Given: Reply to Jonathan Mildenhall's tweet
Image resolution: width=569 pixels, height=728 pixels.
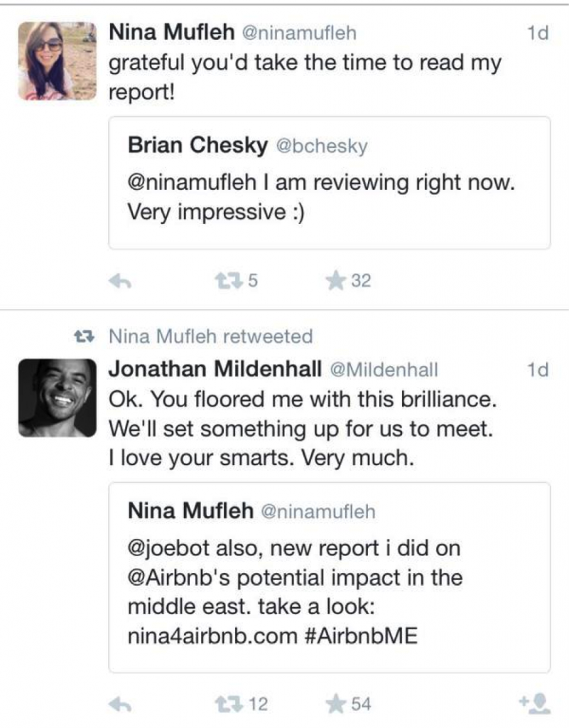Looking at the screenshot, I should 120,705.
